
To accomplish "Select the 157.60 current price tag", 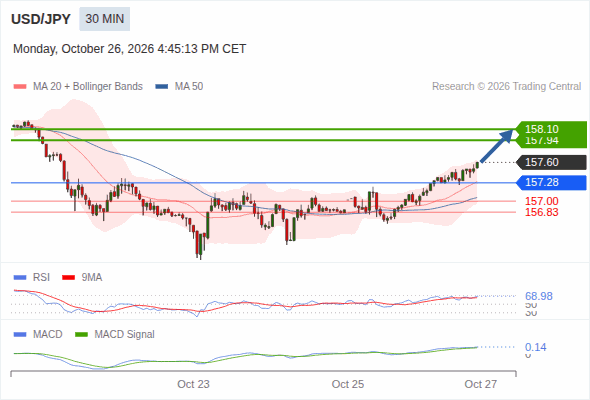I will tap(551, 162).
